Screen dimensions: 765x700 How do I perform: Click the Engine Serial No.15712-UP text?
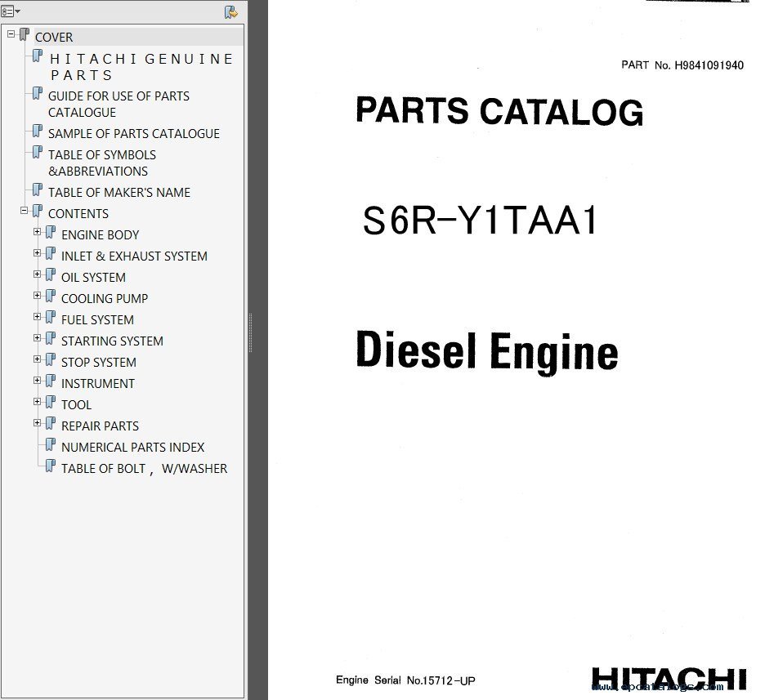pos(405,680)
